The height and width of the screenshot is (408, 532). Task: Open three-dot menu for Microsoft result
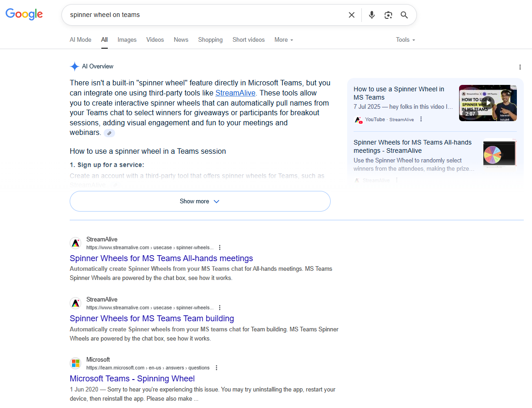216,368
